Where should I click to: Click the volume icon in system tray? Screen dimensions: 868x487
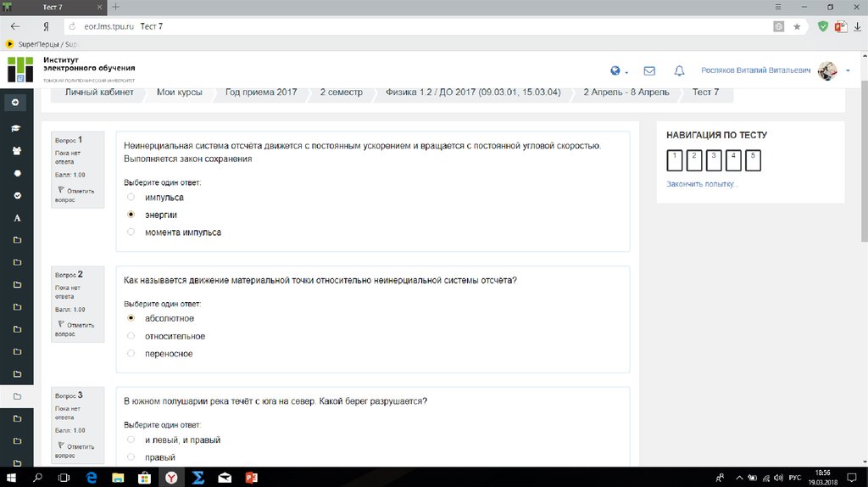click(779, 478)
